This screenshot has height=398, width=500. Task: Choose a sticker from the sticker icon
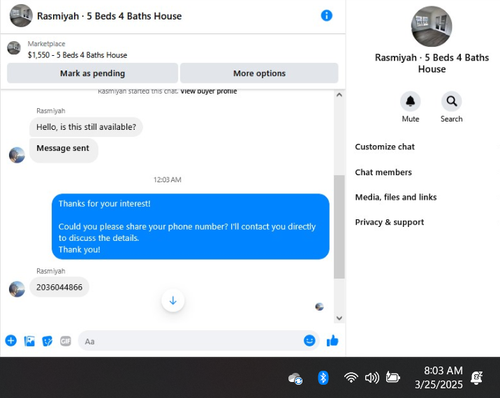coord(47,341)
